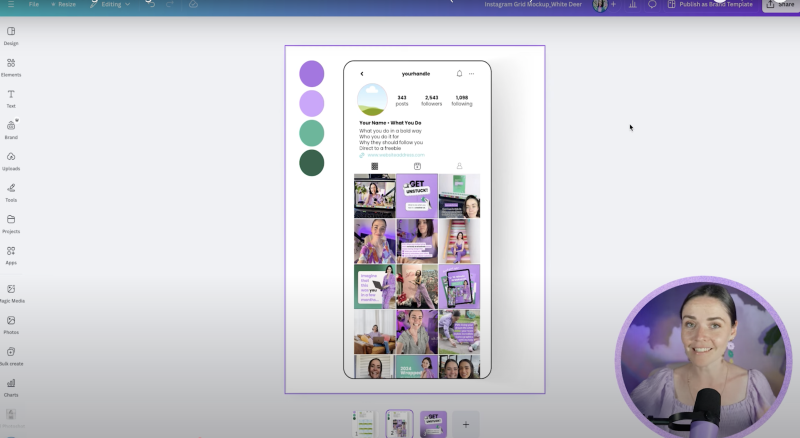The height and width of the screenshot is (438, 800).
Task: Select the light lavender color circle
Action: point(312,103)
